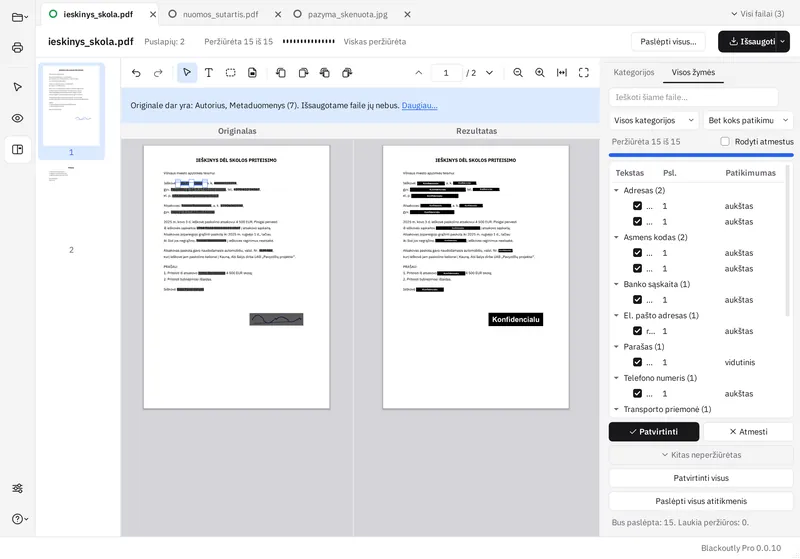Click the Paslėpti visus... button
This screenshot has width=800, height=559.
tap(668, 42)
